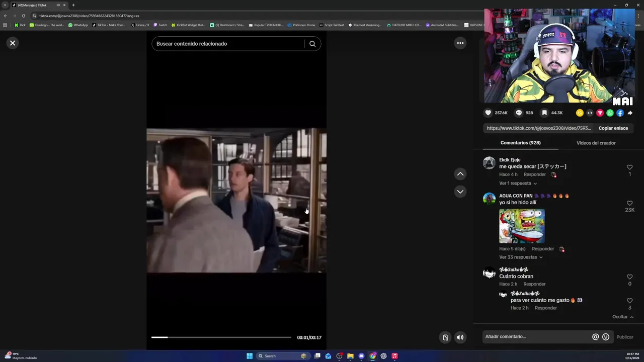Open more share options arrow
Viewport: 644px width, 362px height.
pyautogui.click(x=630, y=113)
